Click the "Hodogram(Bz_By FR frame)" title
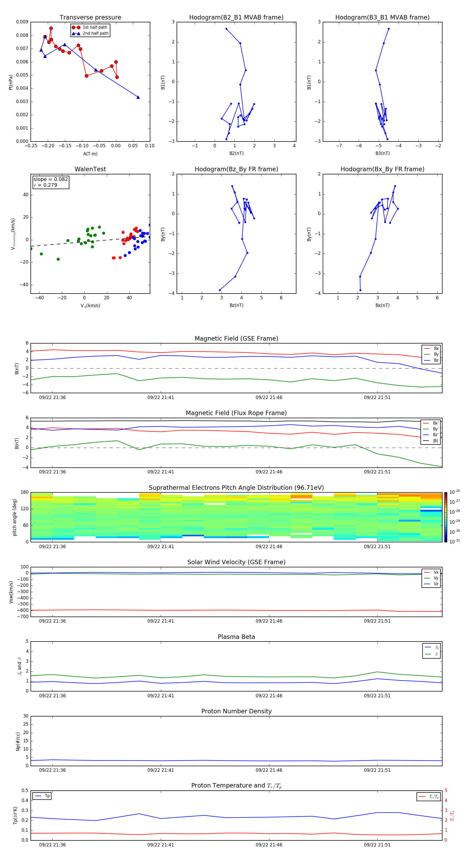Image resolution: width=473 pixels, height=868 pixels. [x=236, y=169]
